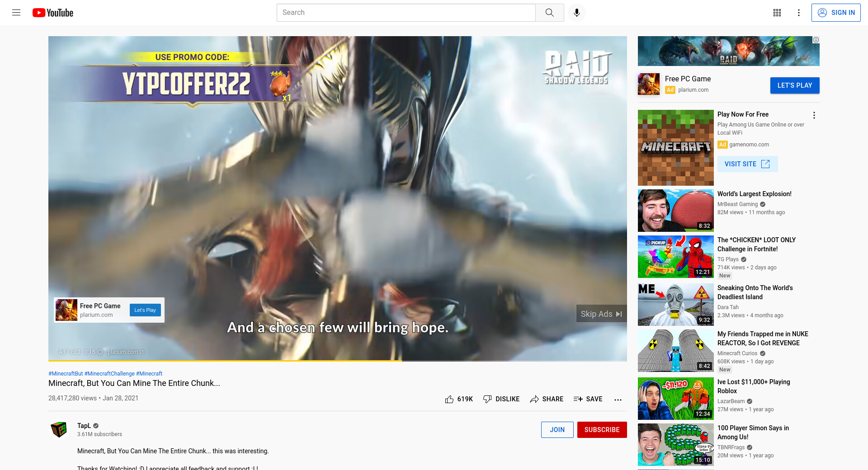The image size is (868, 470).
Task: Skip the ads in the player
Action: [601, 314]
